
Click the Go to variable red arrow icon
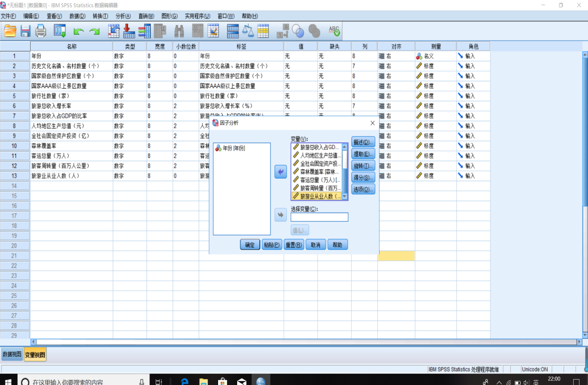coord(129,31)
